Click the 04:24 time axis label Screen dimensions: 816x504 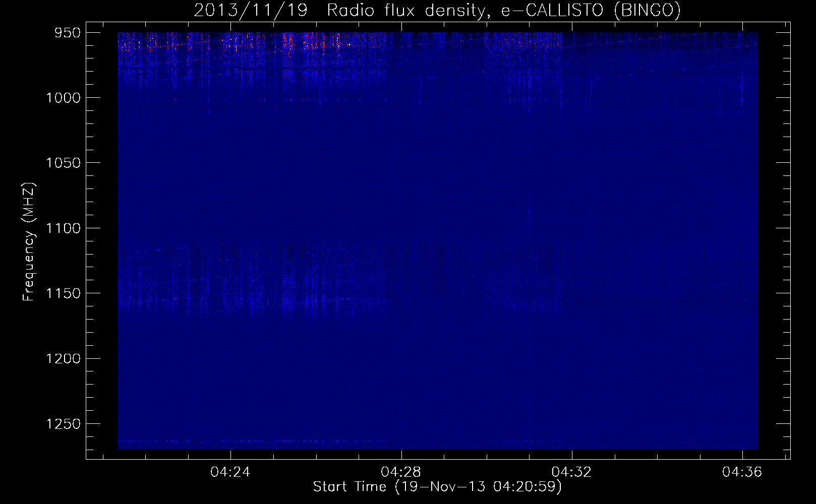[230, 472]
